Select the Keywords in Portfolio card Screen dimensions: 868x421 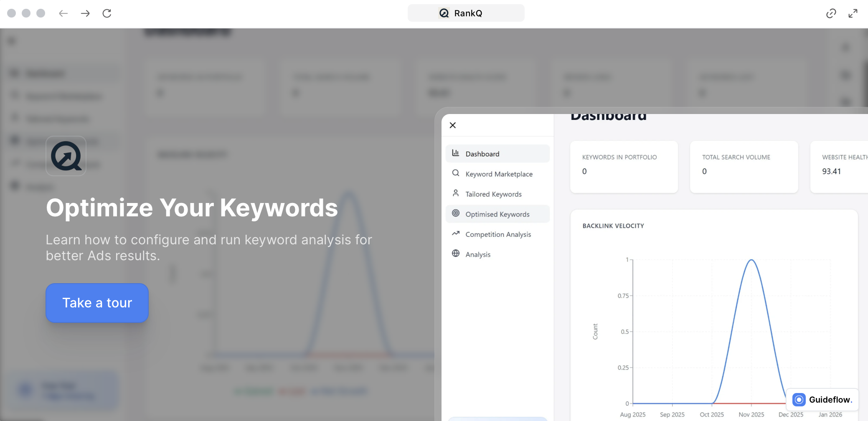click(624, 167)
